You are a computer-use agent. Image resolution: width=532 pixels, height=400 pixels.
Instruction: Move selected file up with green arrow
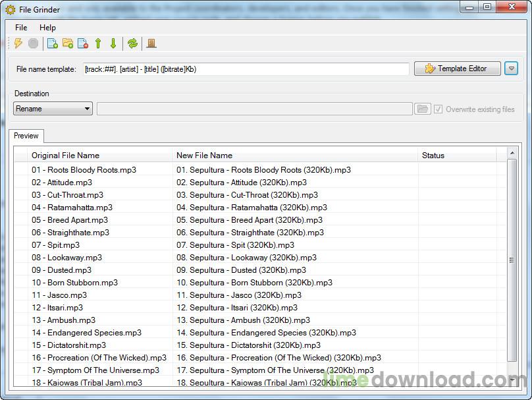98,43
